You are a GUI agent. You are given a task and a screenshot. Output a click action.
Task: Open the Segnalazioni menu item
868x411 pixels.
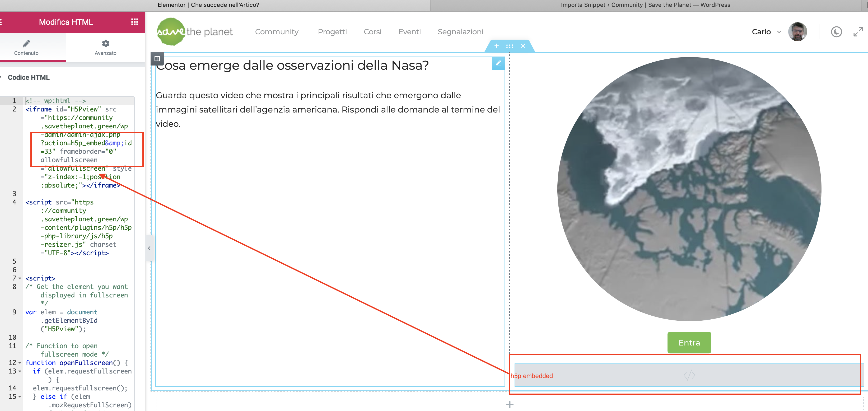[x=460, y=32]
